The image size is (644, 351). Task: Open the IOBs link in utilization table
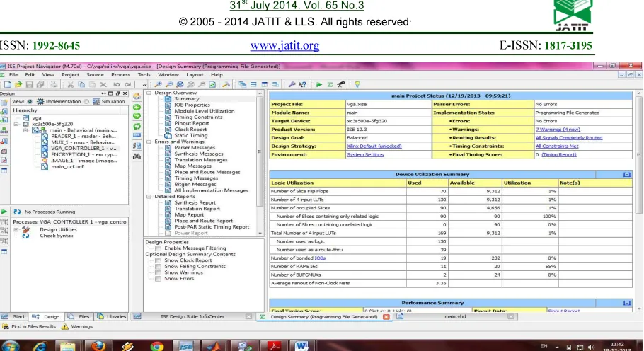(320, 258)
